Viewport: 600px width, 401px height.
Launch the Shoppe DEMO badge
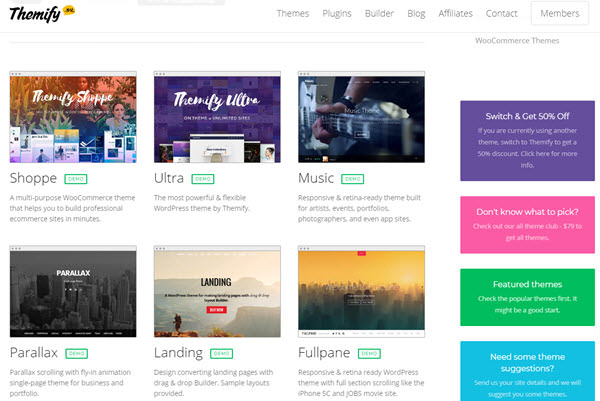76,179
